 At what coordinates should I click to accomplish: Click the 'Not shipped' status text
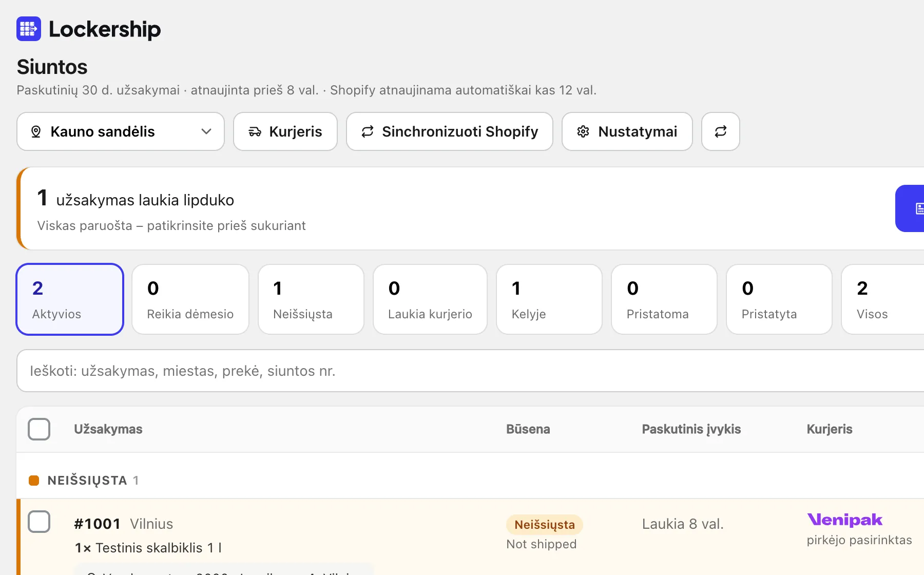pos(542,544)
